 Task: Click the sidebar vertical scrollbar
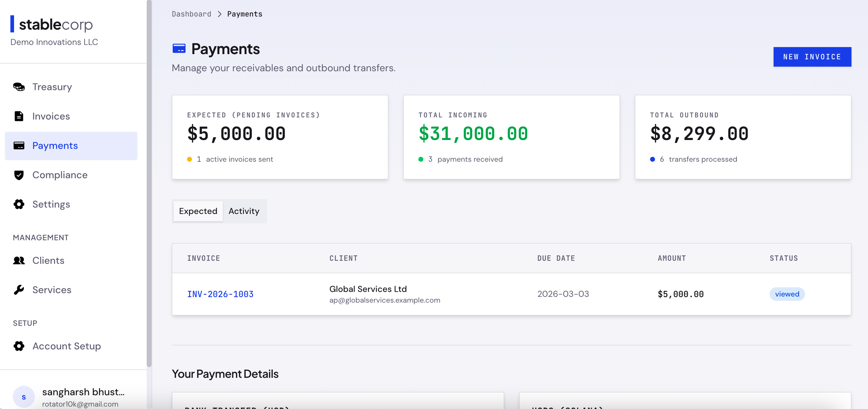149,184
